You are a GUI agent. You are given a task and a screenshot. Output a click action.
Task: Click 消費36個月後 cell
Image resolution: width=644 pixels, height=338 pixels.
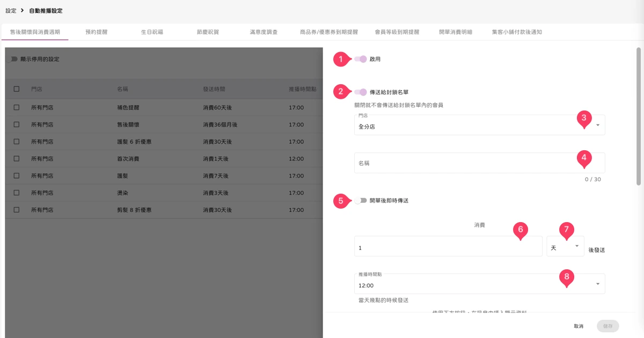click(220, 124)
